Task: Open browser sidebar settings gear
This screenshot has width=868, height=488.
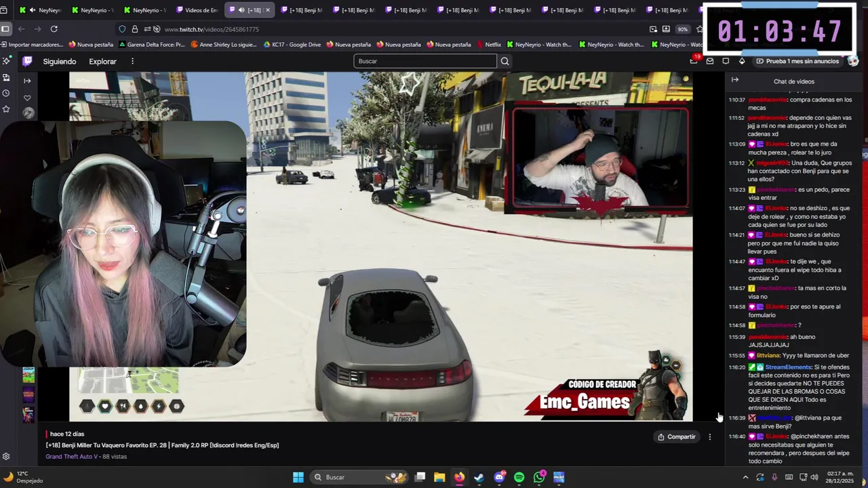Action: click(x=6, y=457)
